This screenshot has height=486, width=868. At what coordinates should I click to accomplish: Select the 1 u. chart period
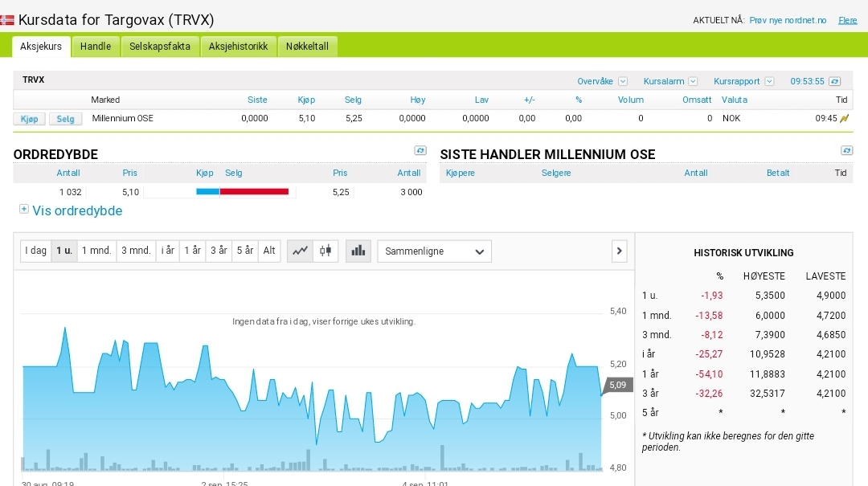64,251
